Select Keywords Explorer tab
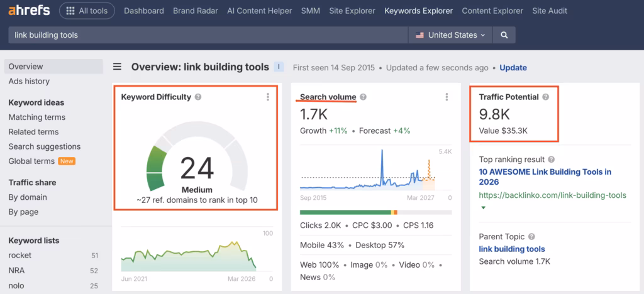 click(x=418, y=11)
